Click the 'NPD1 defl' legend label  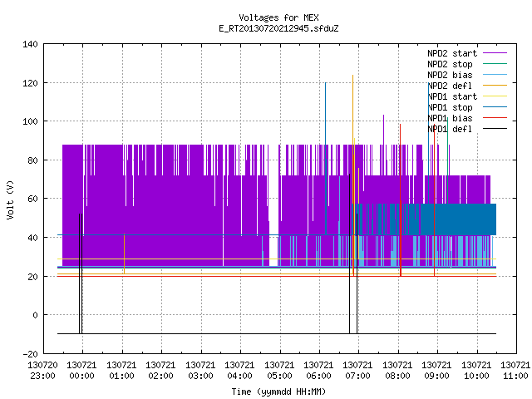point(450,130)
